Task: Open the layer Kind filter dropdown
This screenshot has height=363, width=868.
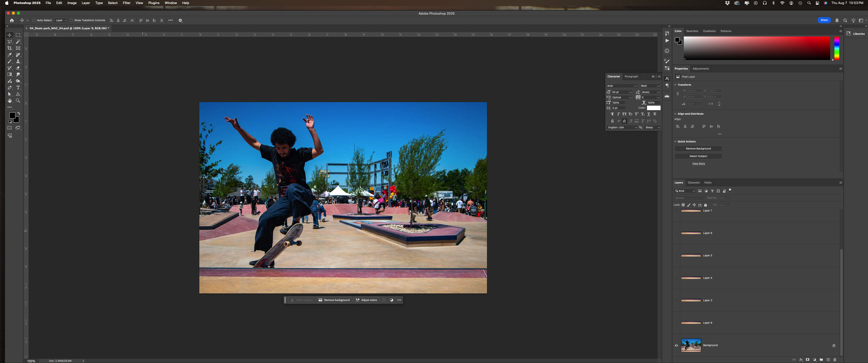Action: tap(685, 191)
